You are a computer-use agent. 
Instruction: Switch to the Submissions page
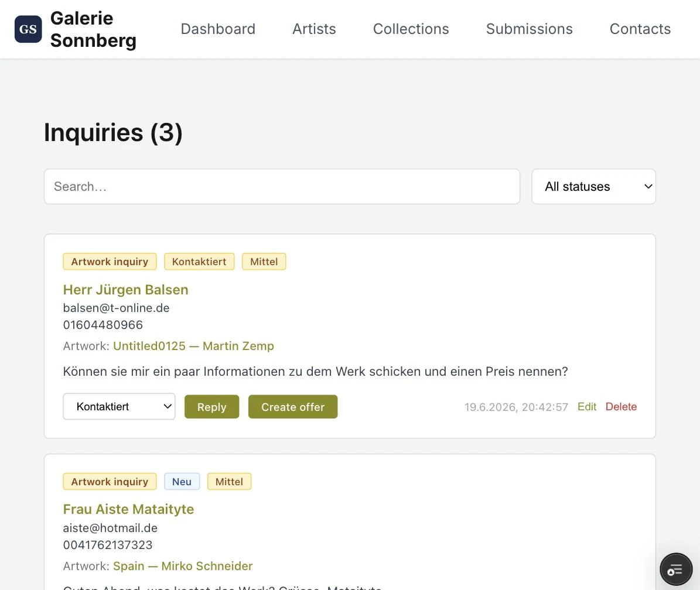529,29
